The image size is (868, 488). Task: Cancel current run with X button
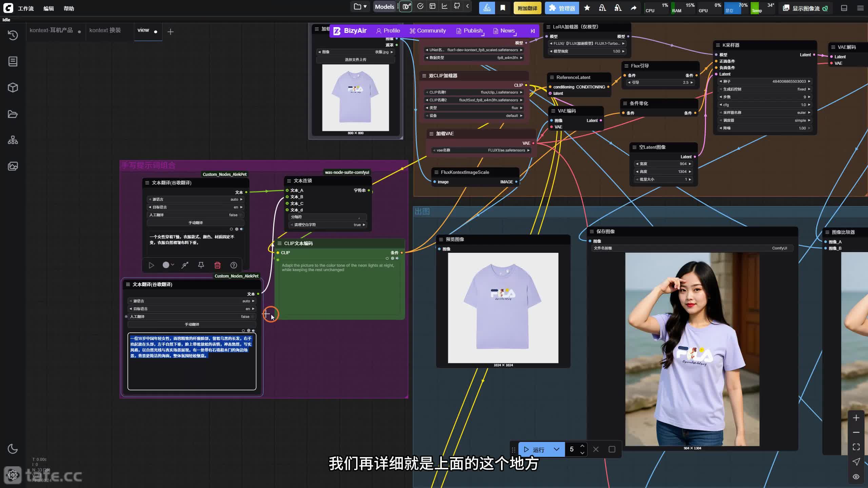[x=596, y=449]
